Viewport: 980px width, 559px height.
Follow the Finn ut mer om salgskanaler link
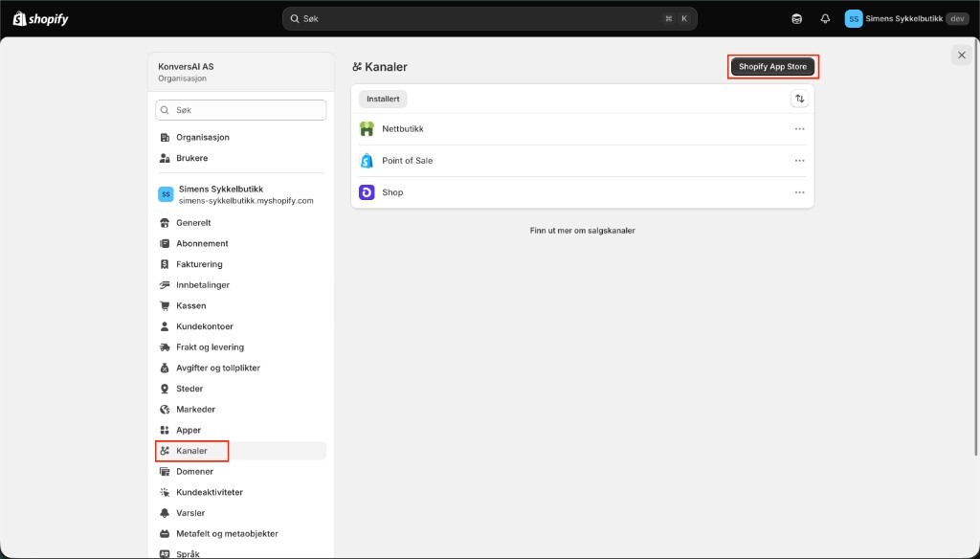click(x=583, y=231)
